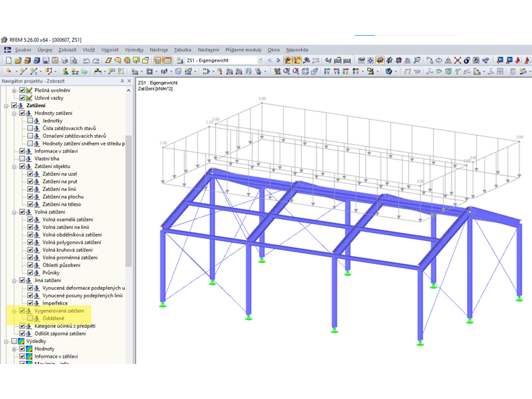The image size is (532, 399).
Task: Expand Plošná uvolnění tree node
Action: pos(14,90)
